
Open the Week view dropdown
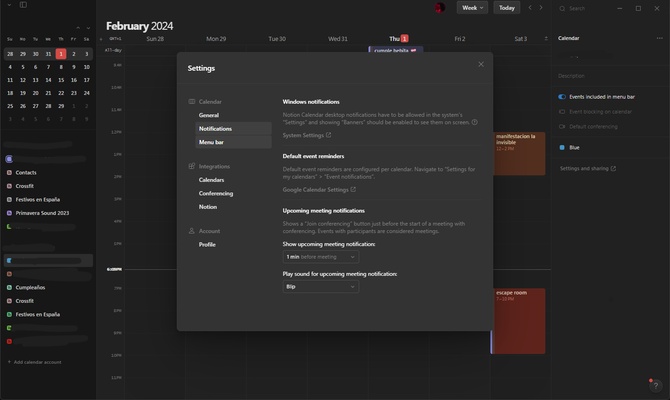pos(472,8)
